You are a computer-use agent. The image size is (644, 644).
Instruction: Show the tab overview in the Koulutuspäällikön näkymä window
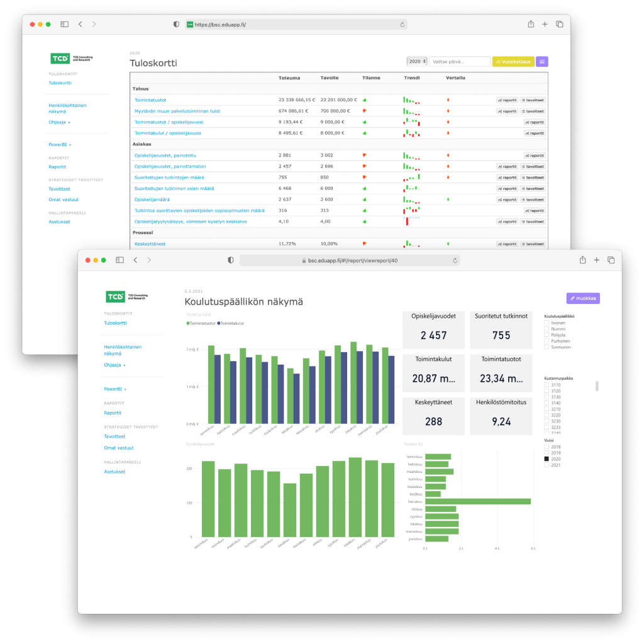611,260
